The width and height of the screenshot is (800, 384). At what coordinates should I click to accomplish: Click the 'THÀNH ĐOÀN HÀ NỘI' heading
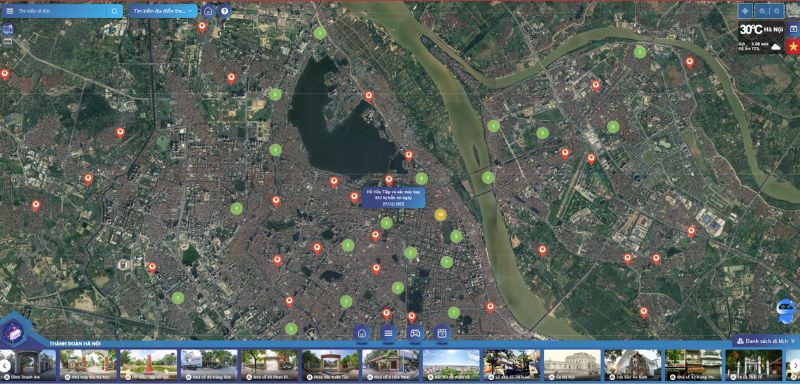tap(75, 344)
